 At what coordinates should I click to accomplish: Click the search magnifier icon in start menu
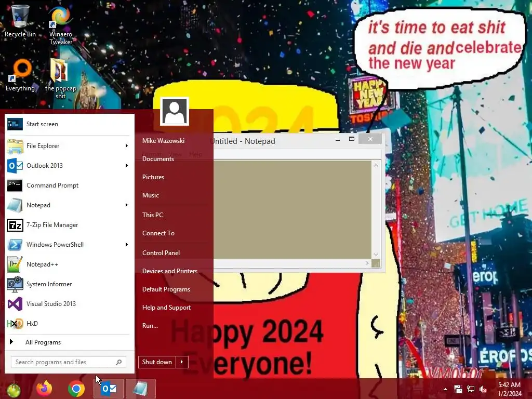pyautogui.click(x=119, y=362)
